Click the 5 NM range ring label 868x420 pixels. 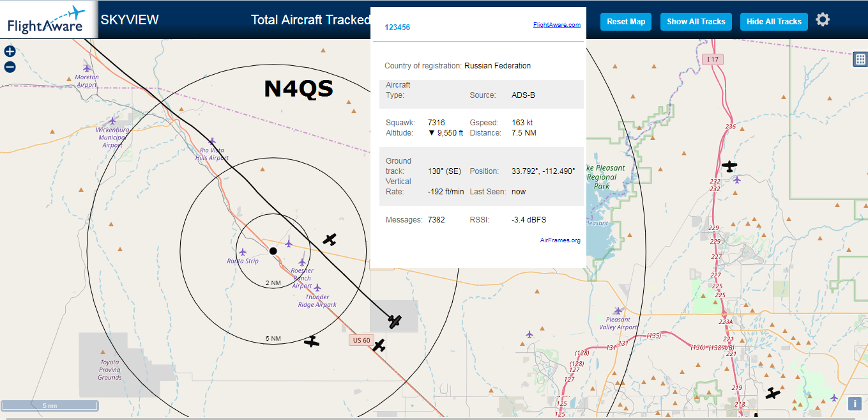coord(273,338)
